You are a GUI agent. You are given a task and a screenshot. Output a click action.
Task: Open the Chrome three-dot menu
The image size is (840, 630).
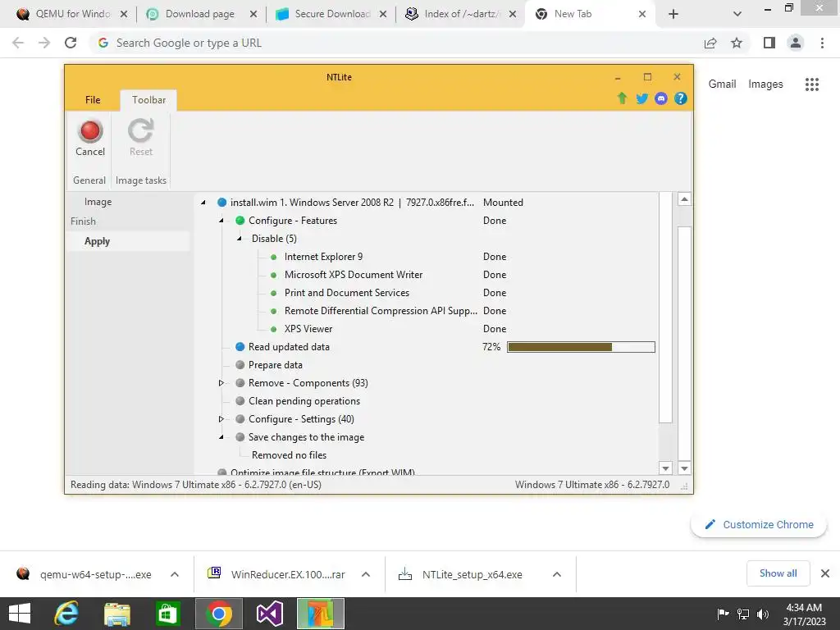coord(822,43)
